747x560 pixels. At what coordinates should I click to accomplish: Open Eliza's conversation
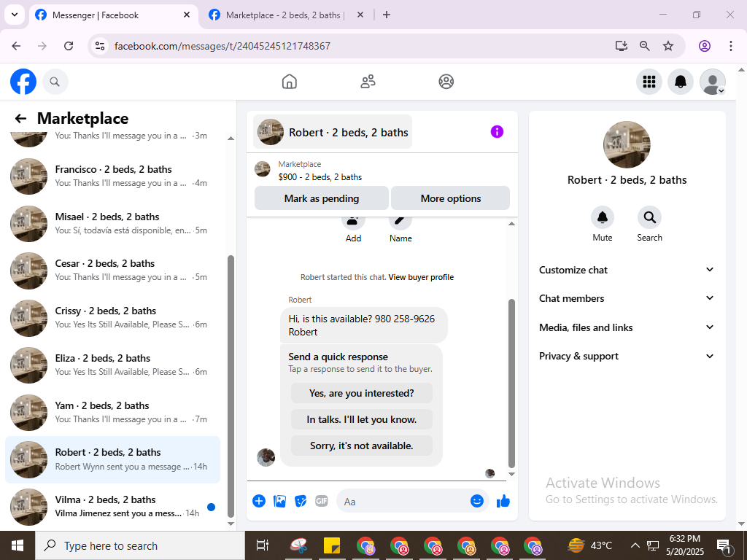pyautogui.click(x=112, y=365)
